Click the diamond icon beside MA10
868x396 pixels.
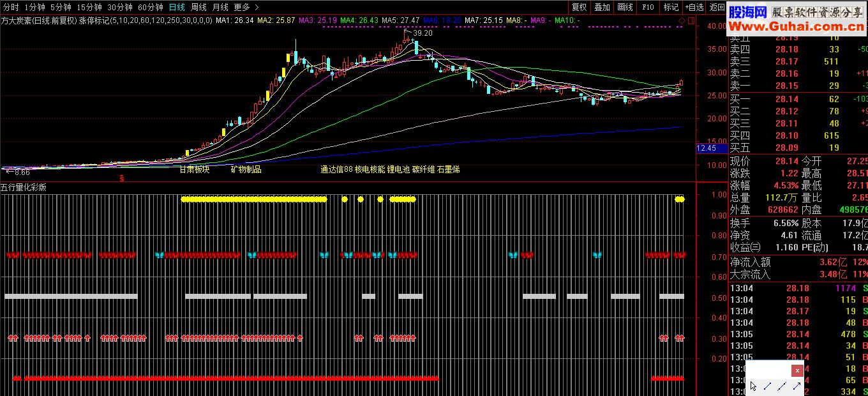682,20
